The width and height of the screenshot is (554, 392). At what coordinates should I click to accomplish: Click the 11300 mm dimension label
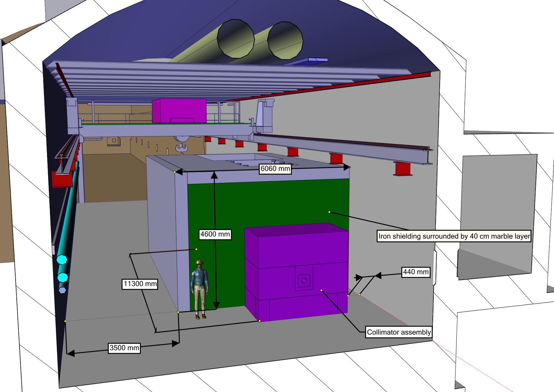tap(140, 284)
